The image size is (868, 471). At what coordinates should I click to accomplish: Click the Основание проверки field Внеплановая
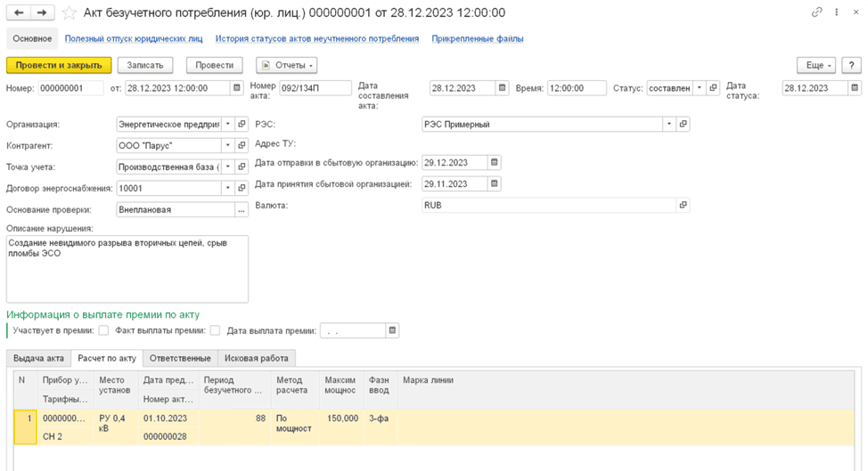[176, 209]
